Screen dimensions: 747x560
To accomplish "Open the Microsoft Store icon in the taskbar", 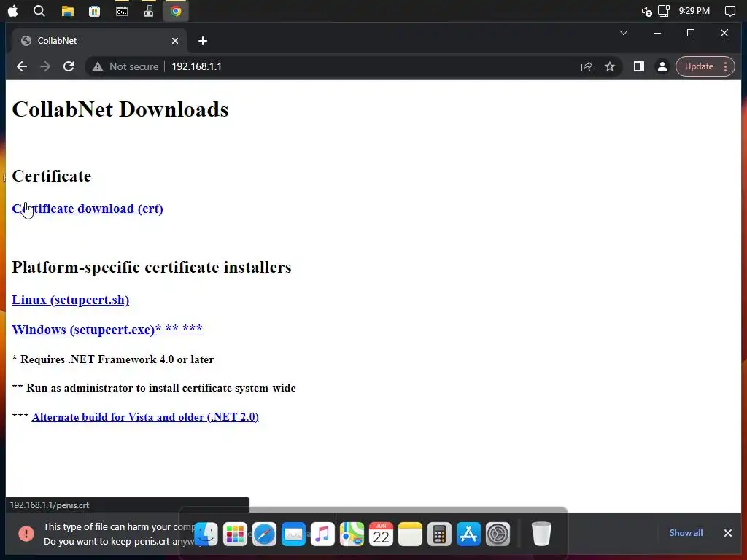I will pyautogui.click(x=94, y=11).
